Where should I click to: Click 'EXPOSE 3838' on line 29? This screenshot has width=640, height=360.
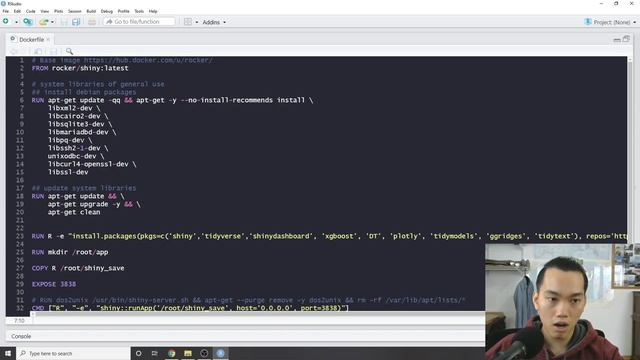click(x=54, y=284)
